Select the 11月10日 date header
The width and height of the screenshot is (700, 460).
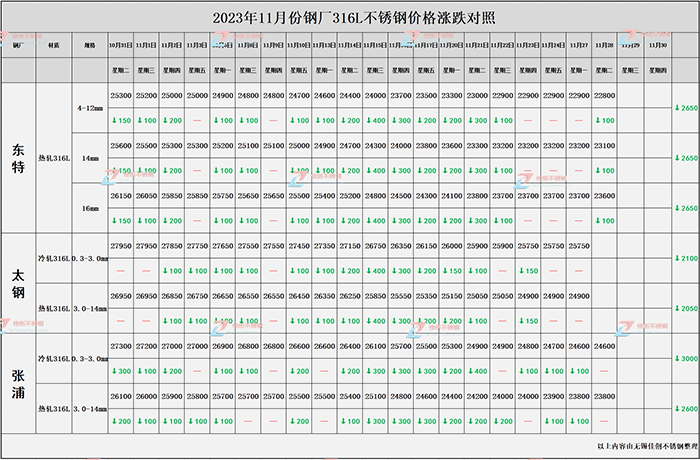[299, 45]
